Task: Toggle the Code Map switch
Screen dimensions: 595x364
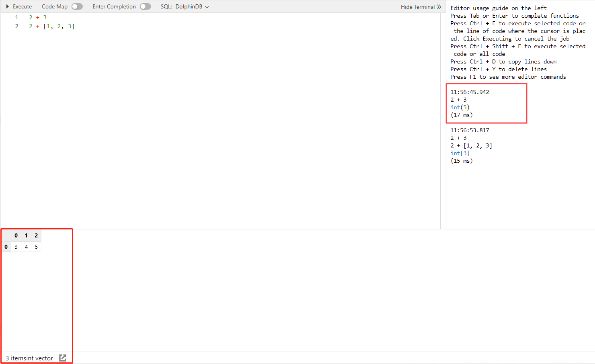Action: [x=77, y=6]
